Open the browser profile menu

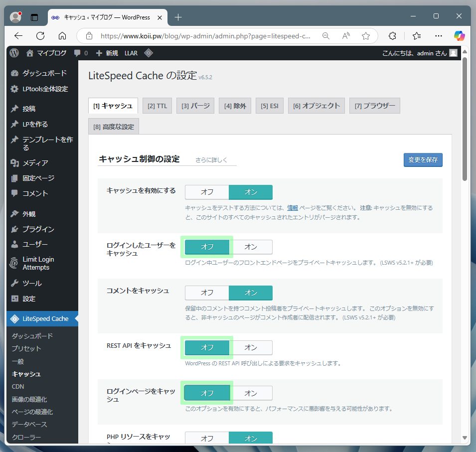(x=15, y=17)
